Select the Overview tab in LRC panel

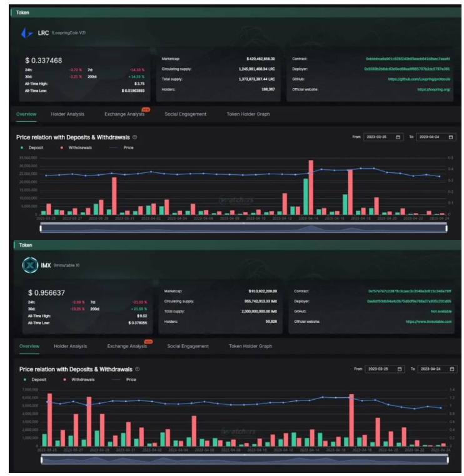pos(26,114)
